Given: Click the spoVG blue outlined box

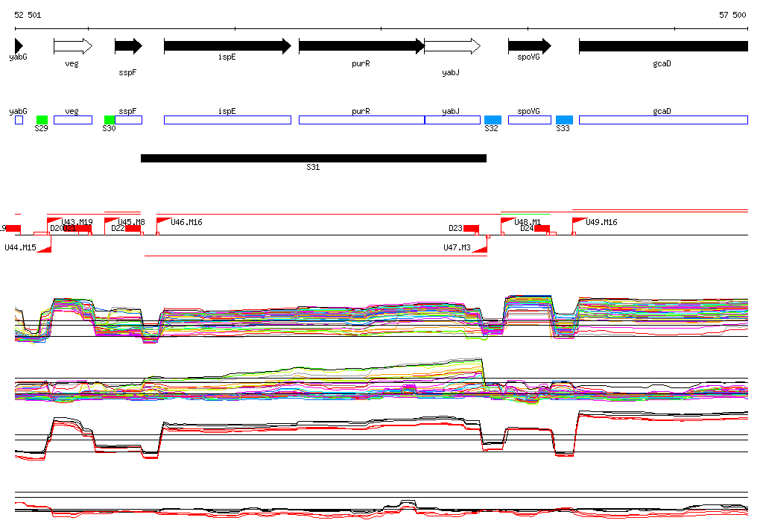Looking at the screenshot, I should [530, 120].
